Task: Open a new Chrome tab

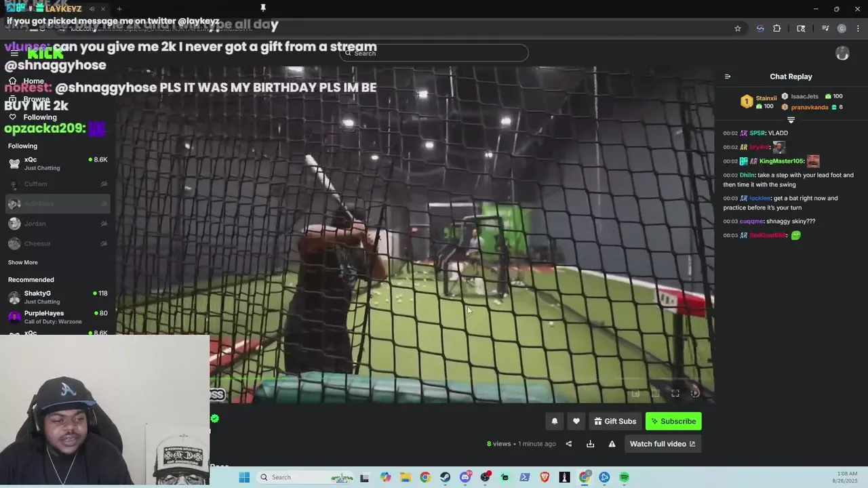Action: tap(119, 9)
